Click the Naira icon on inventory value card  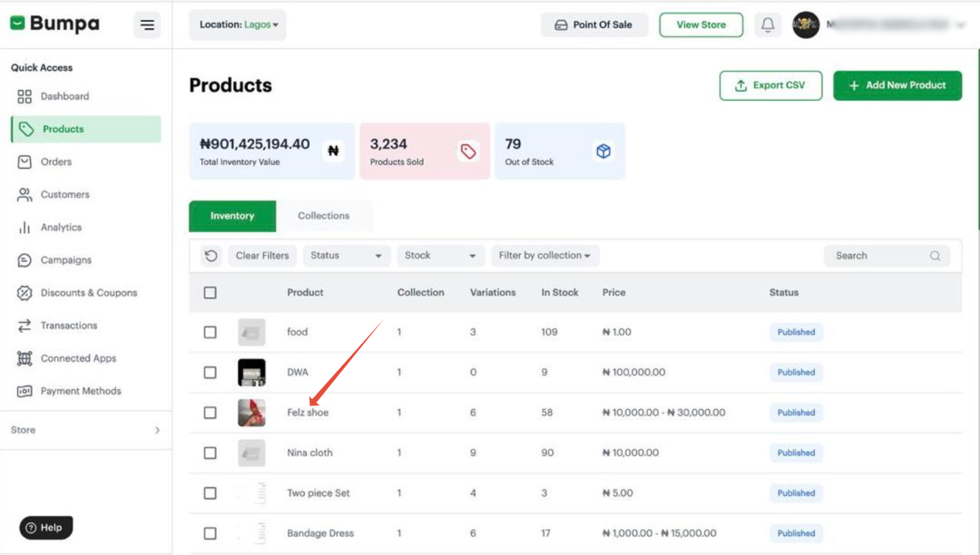(x=334, y=151)
